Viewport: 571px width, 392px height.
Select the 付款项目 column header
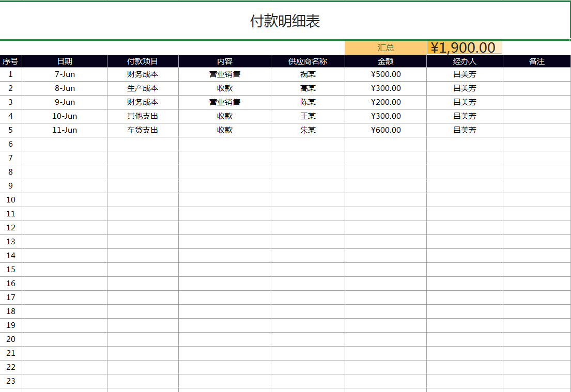click(x=142, y=61)
